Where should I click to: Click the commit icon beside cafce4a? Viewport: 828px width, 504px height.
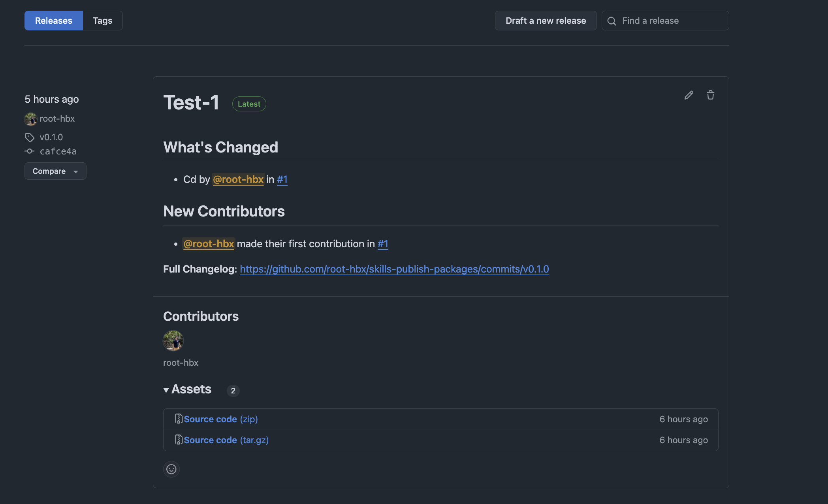[30, 151]
